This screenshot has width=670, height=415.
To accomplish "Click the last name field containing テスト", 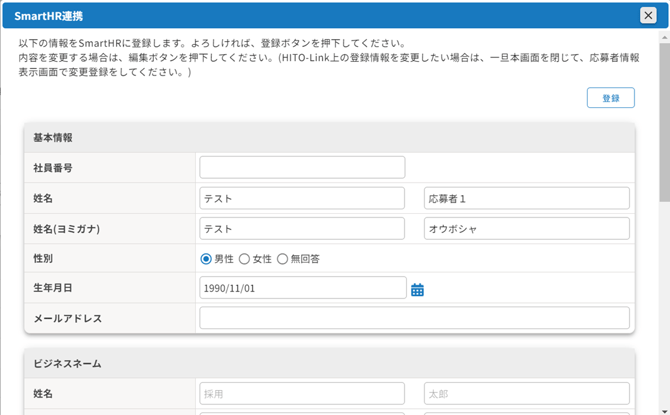I will pos(302,198).
